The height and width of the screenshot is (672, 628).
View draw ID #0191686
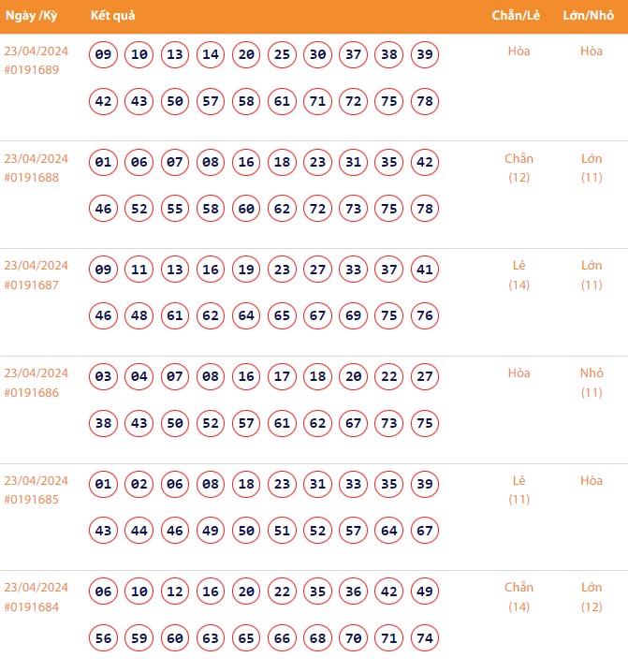tap(32, 392)
